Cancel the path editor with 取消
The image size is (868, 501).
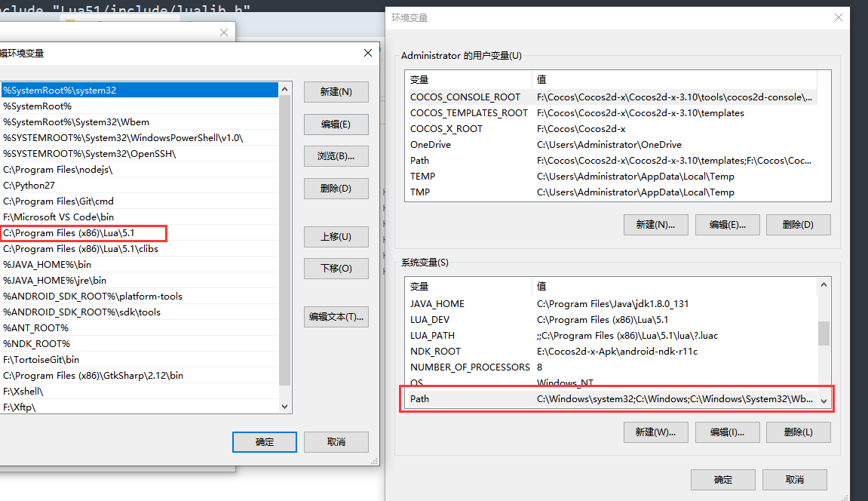pos(336,441)
